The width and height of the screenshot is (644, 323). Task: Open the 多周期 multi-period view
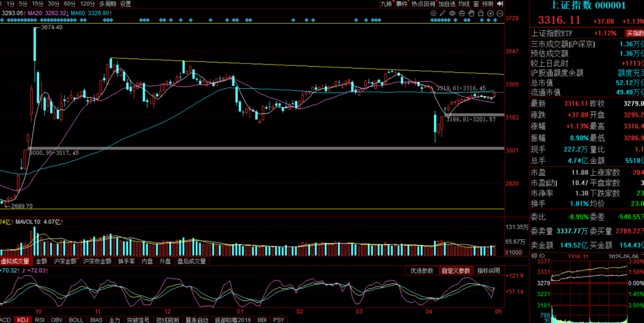coord(107,4)
